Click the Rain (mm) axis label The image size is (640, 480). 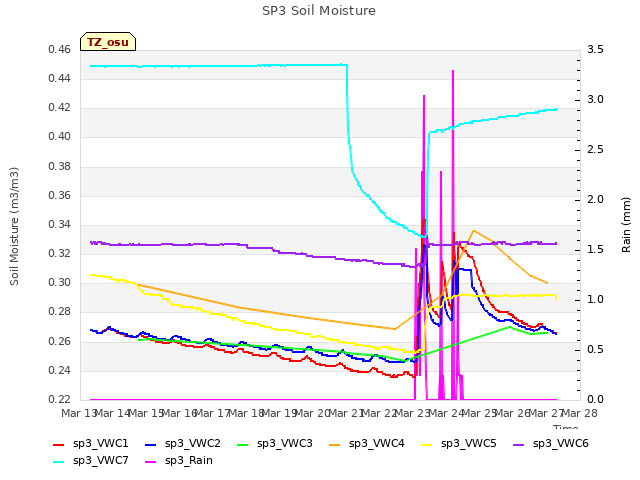[626, 225]
